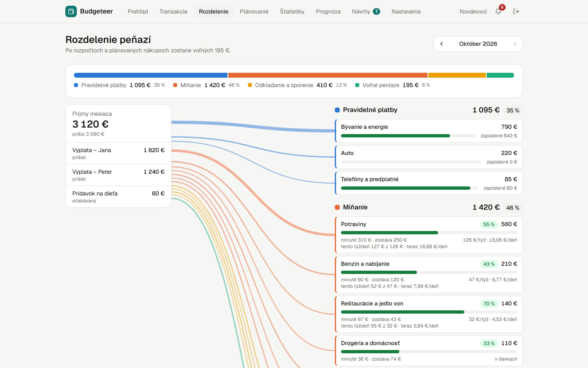Open the Nastavenia tab
The width and height of the screenshot is (588, 368).
(x=406, y=11)
